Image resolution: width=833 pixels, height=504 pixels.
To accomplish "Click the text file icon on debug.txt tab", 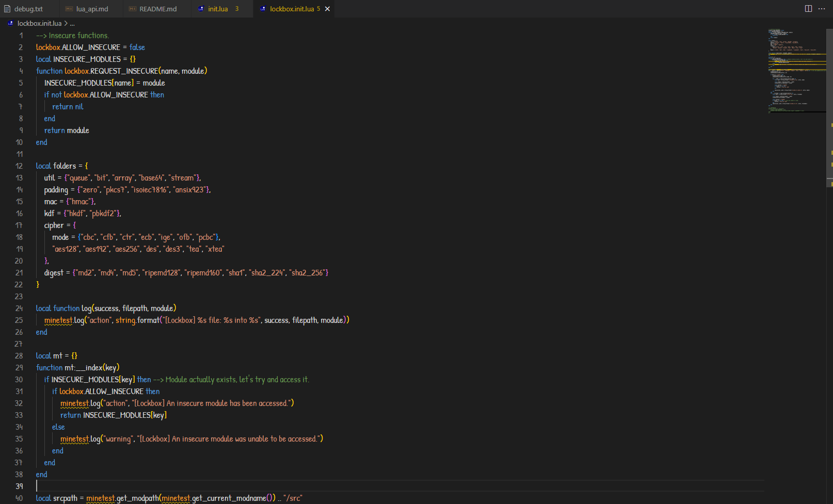I will 7,9.
